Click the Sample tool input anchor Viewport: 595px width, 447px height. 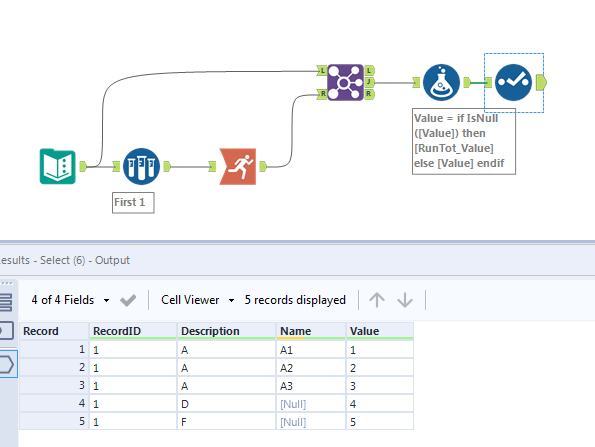(x=116, y=166)
